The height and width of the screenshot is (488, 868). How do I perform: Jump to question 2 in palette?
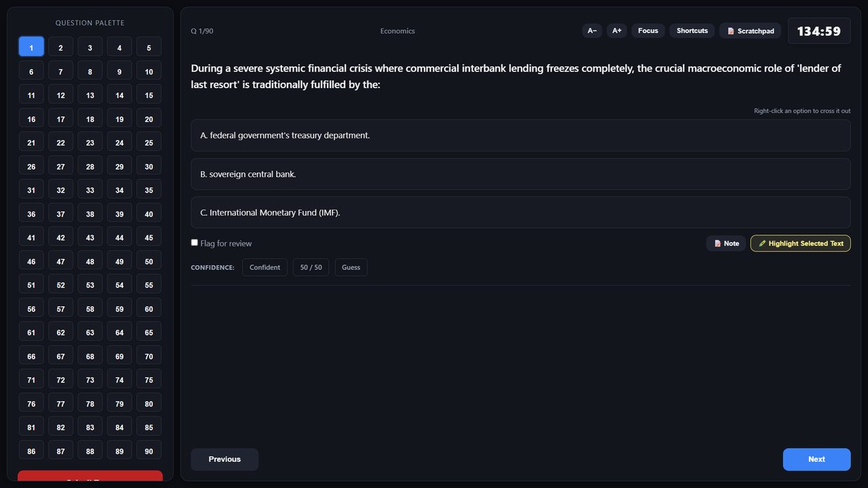tap(60, 47)
